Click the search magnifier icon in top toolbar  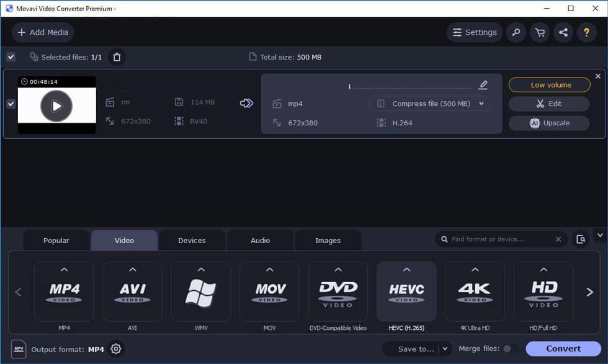pos(516,32)
